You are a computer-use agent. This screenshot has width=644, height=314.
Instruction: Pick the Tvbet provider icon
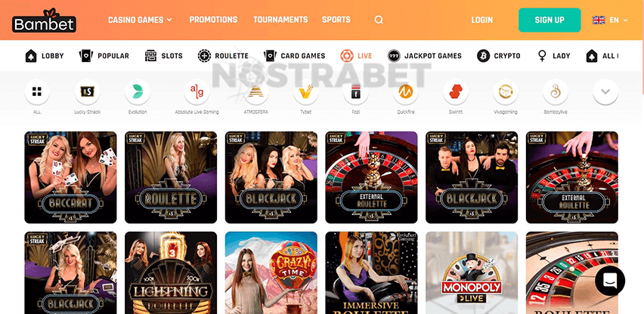coord(305,92)
